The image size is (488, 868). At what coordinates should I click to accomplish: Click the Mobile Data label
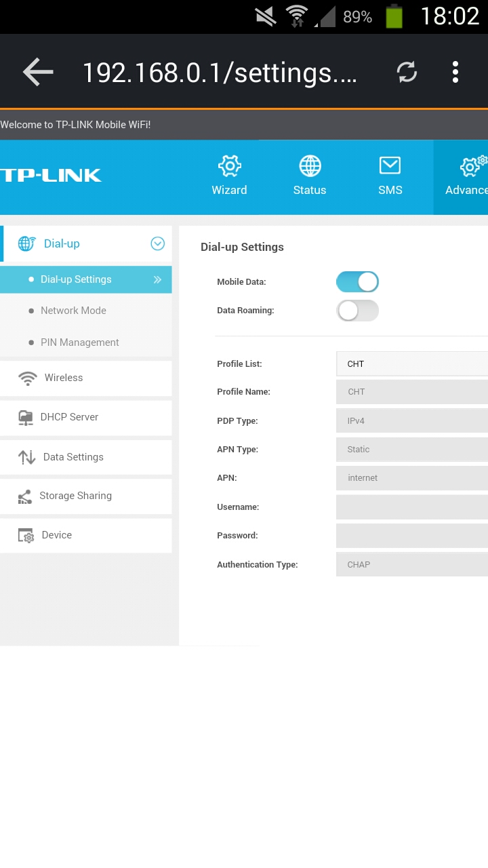pos(241,282)
